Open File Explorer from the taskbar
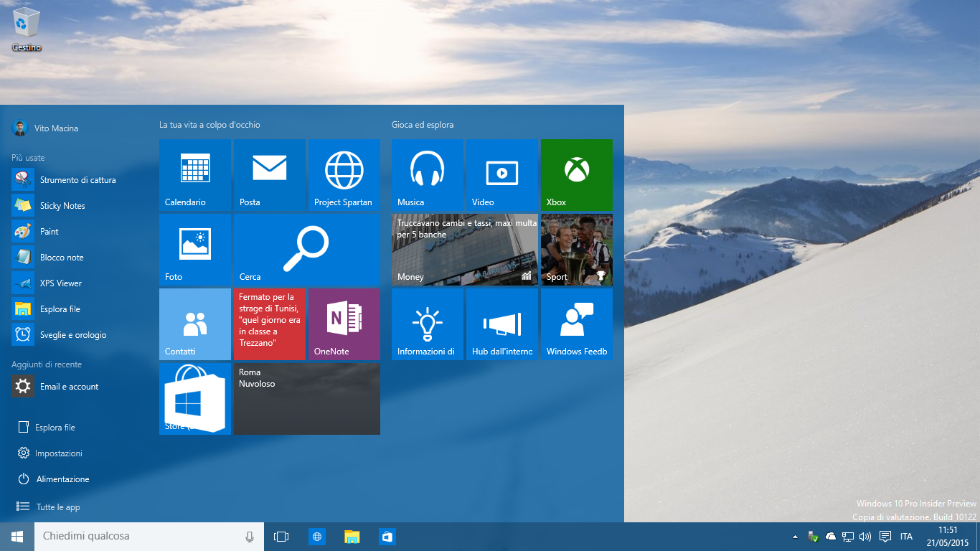The height and width of the screenshot is (551, 980). pyautogui.click(x=352, y=537)
